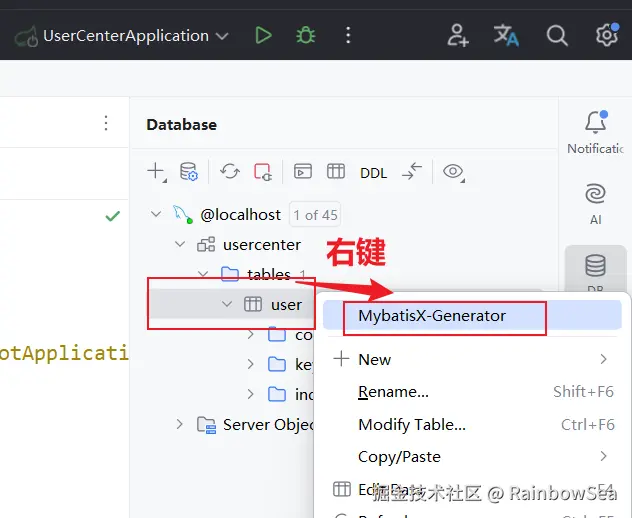Select MybatisX-Generator in context menu

click(x=432, y=316)
